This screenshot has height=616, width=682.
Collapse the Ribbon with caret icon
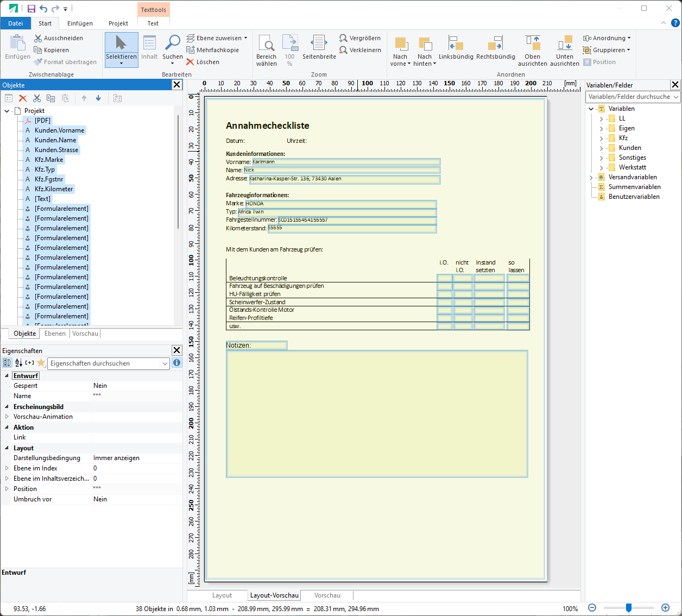(663, 23)
